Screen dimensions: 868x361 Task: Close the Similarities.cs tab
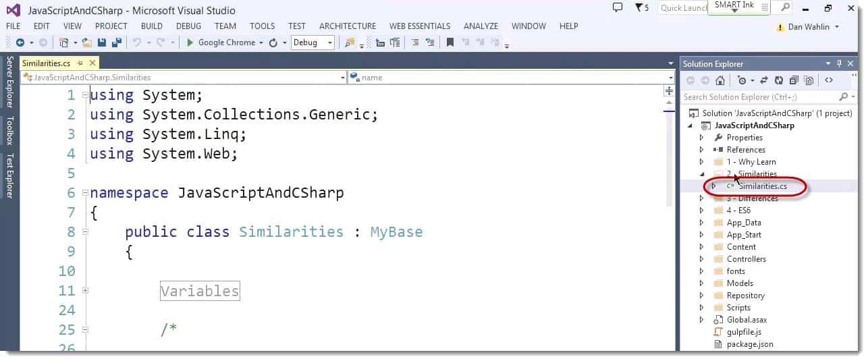point(92,63)
